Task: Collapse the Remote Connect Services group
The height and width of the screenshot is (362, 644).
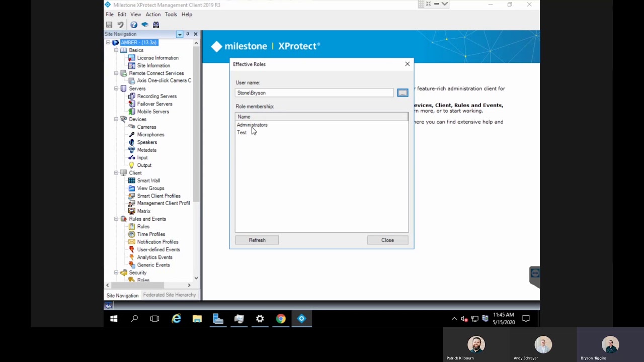Action: pyautogui.click(x=116, y=73)
